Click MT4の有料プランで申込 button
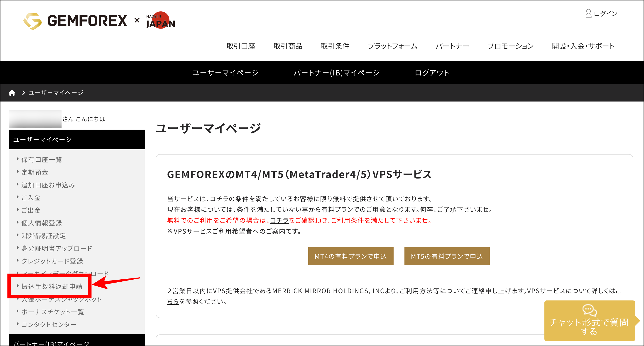Screen dimensions: 644x346 point(350,256)
